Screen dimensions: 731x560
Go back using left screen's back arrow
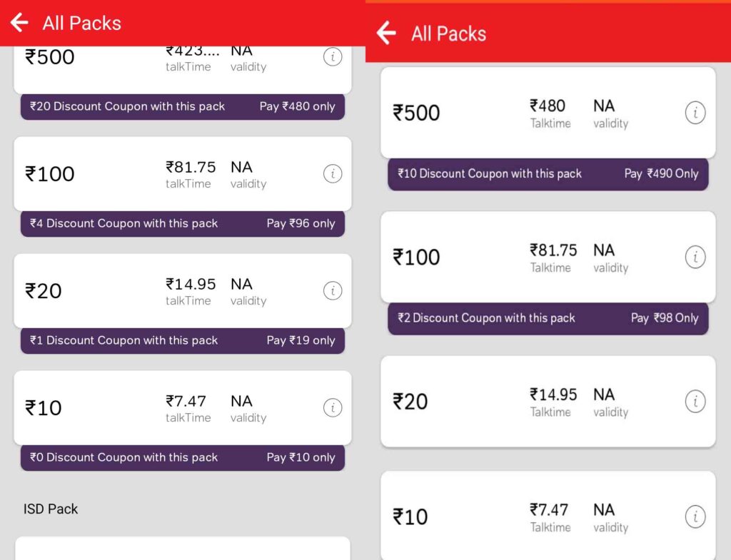(19, 22)
